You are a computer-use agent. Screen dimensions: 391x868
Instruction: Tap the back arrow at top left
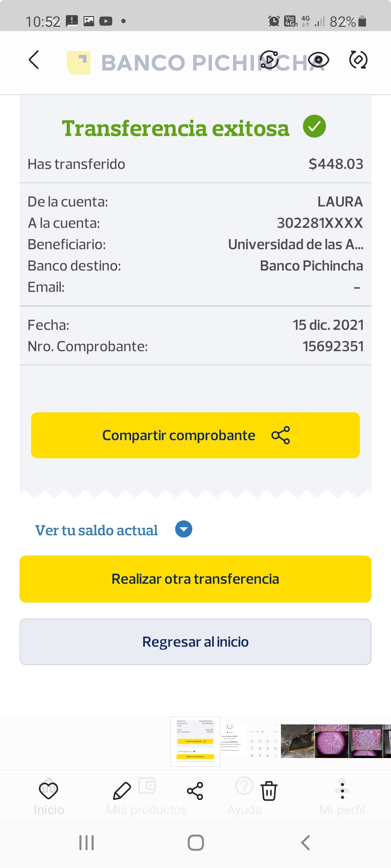[34, 60]
